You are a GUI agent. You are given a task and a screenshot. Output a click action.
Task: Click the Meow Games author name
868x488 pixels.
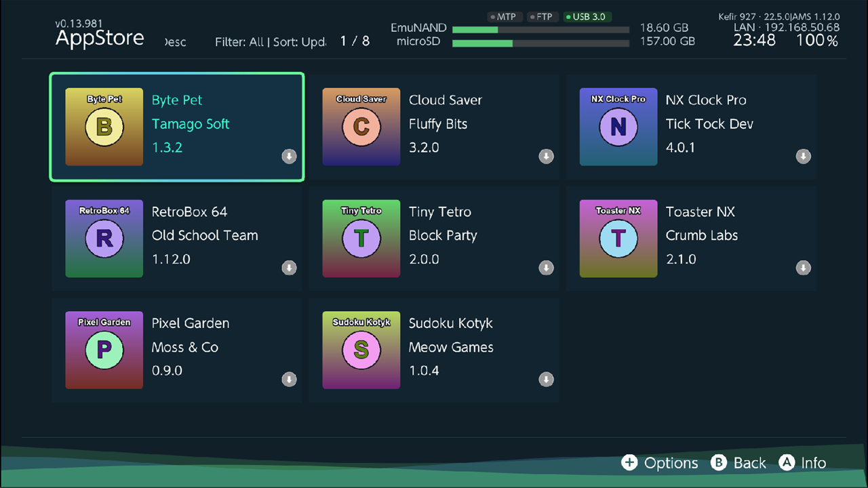(451, 347)
